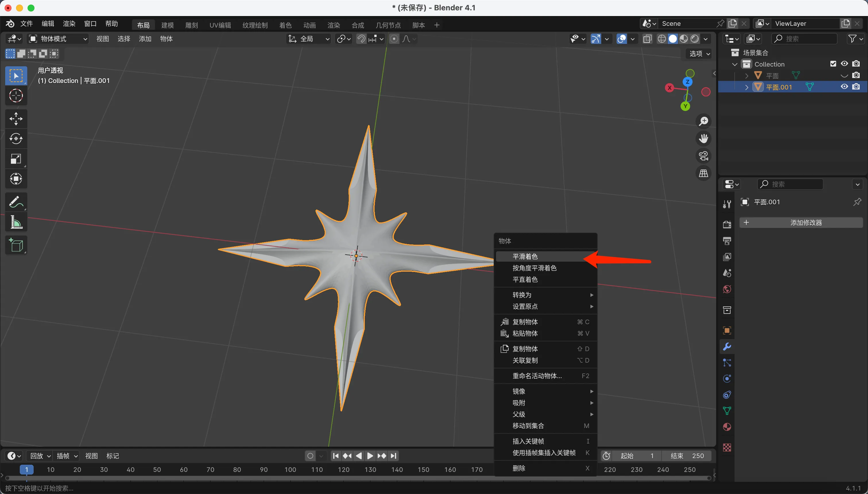The height and width of the screenshot is (494, 868).
Task: Select the Scale tool
Action: 16,159
